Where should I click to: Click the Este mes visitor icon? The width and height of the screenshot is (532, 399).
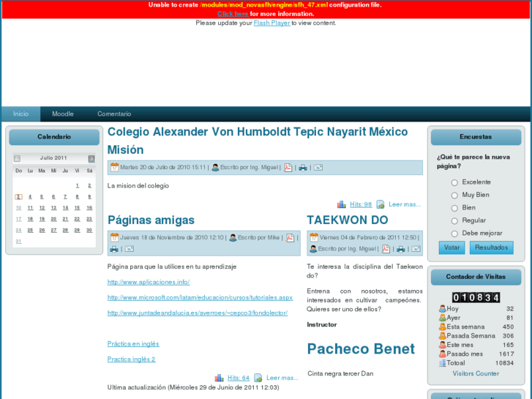(442, 345)
